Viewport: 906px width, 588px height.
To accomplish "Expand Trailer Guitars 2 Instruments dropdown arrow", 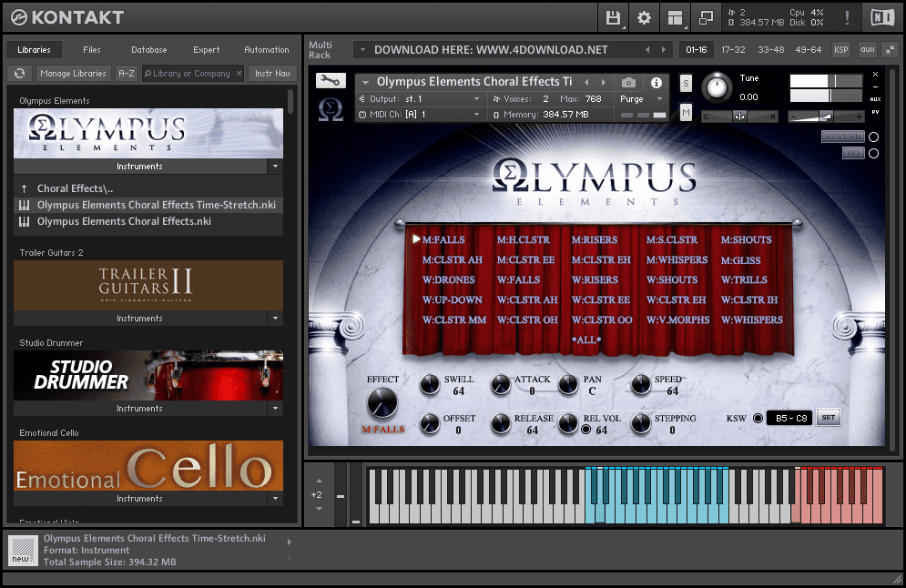I will (x=275, y=319).
